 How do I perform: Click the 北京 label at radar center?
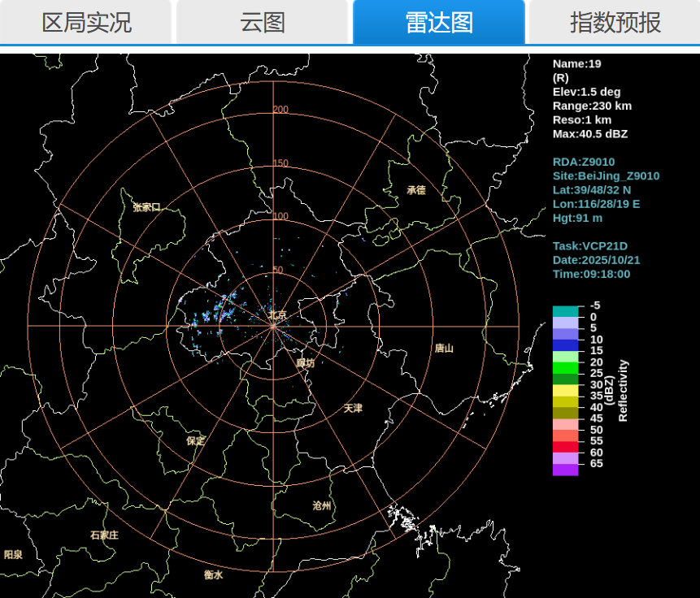(278, 314)
